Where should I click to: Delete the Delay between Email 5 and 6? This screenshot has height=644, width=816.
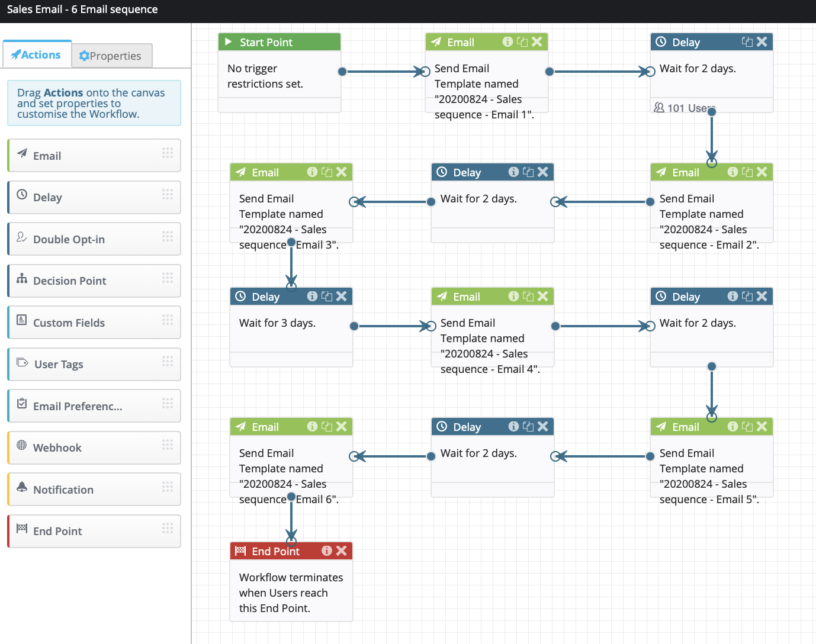pos(543,426)
